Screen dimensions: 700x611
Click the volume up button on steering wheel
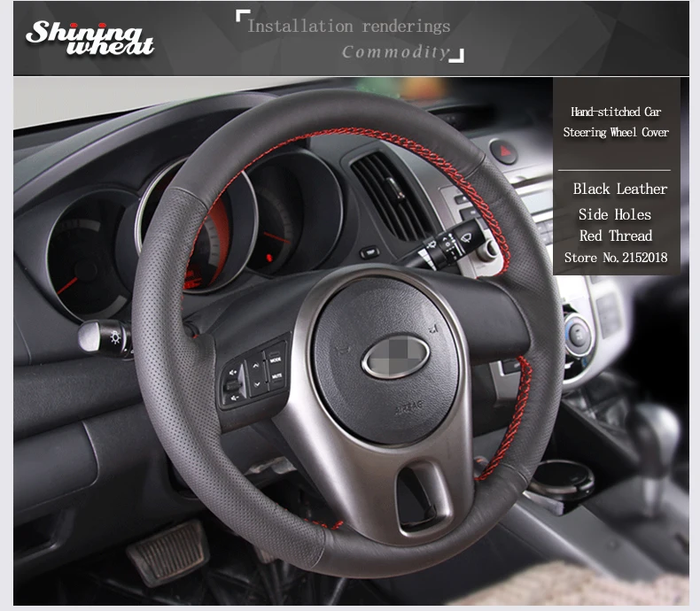point(234,372)
